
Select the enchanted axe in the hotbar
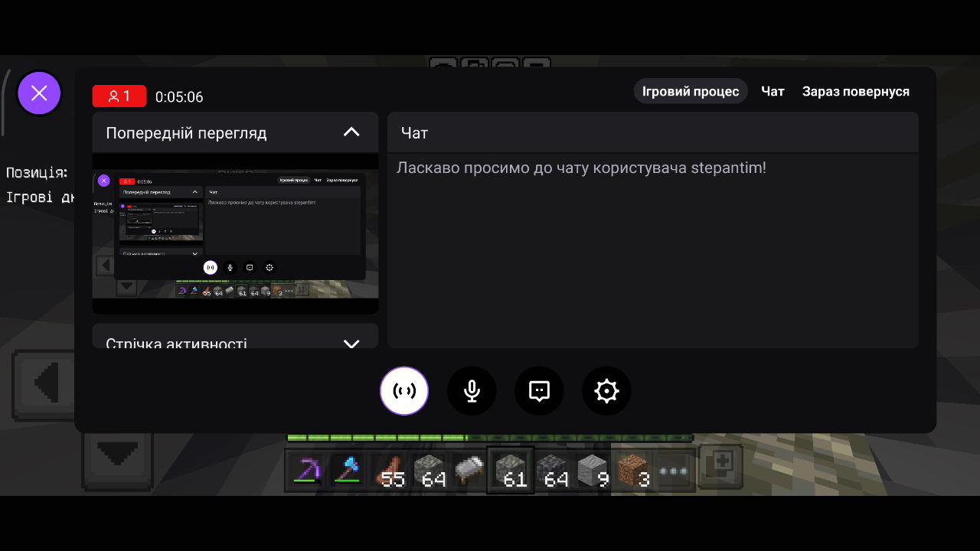pos(349,471)
